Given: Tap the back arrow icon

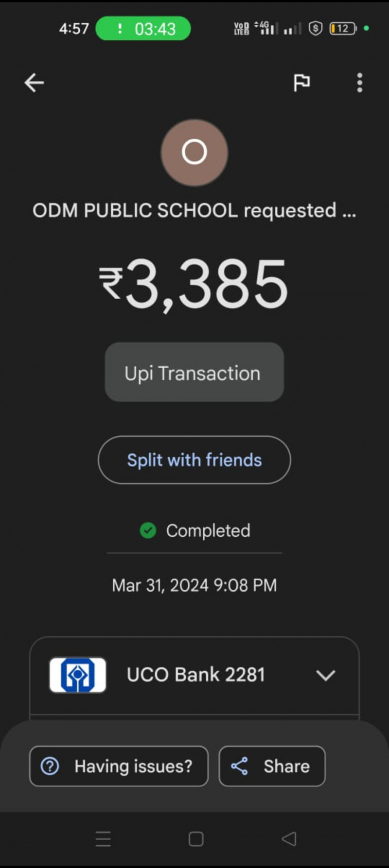Looking at the screenshot, I should pos(34,83).
